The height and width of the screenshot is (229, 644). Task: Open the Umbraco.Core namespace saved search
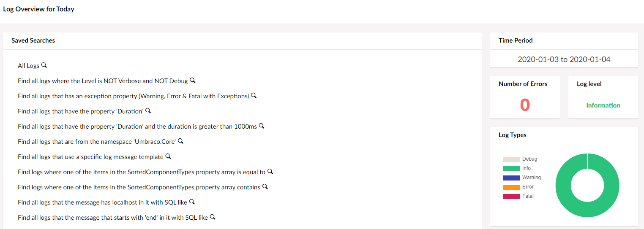(x=97, y=142)
